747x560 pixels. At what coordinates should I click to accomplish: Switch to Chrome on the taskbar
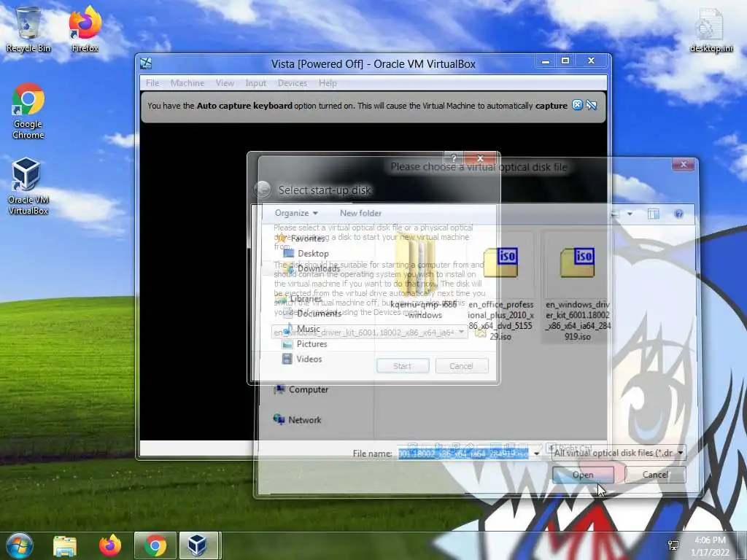155,545
